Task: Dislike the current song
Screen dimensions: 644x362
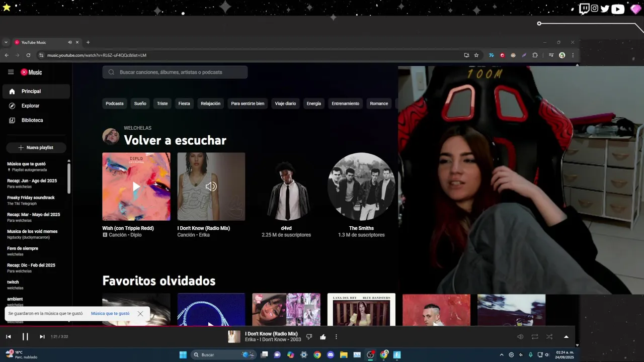Action: pos(309,337)
